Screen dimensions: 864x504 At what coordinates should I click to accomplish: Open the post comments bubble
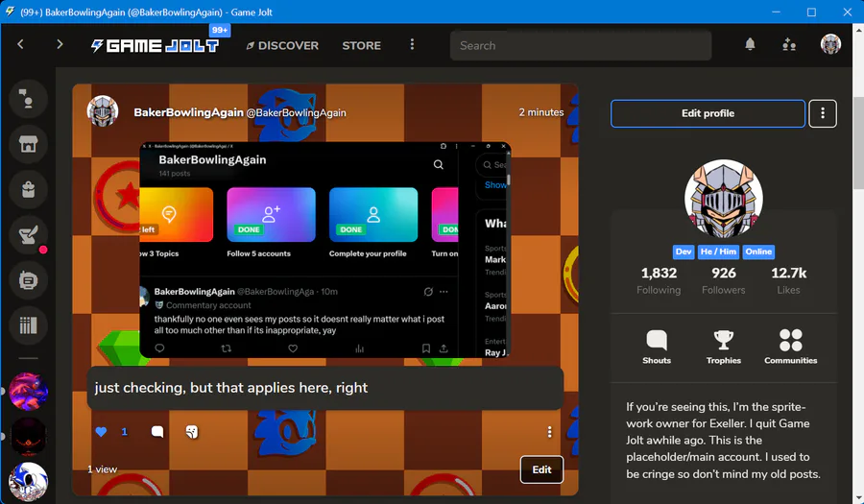pyautogui.click(x=157, y=432)
